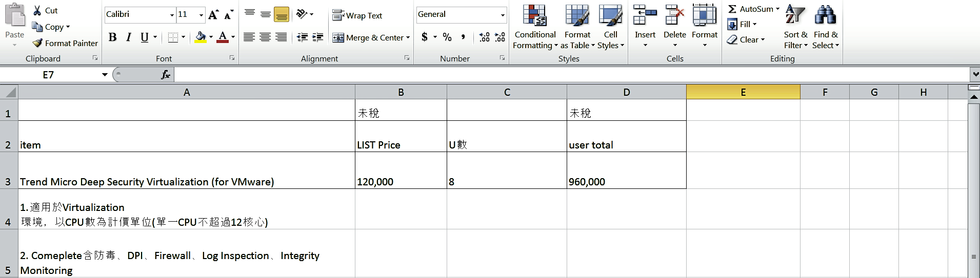Click the Clear button in Editing

746,39
